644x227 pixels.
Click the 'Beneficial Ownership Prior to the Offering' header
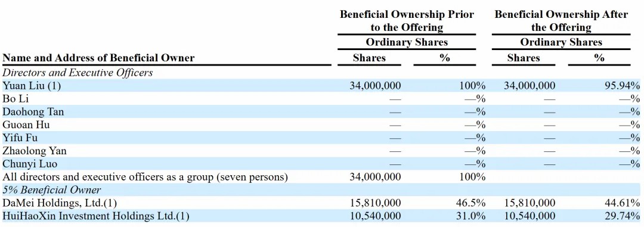coord(407,21)
